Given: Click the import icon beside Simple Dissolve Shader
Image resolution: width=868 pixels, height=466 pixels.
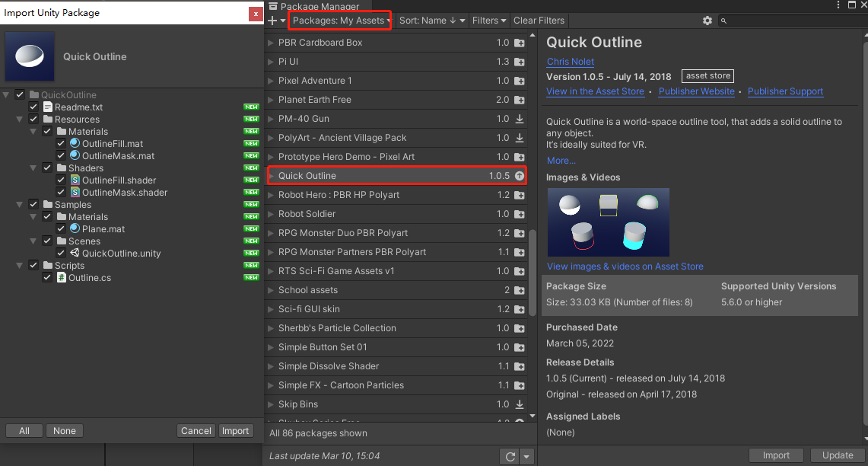Looking at the screenshot, I should (520, 367).
